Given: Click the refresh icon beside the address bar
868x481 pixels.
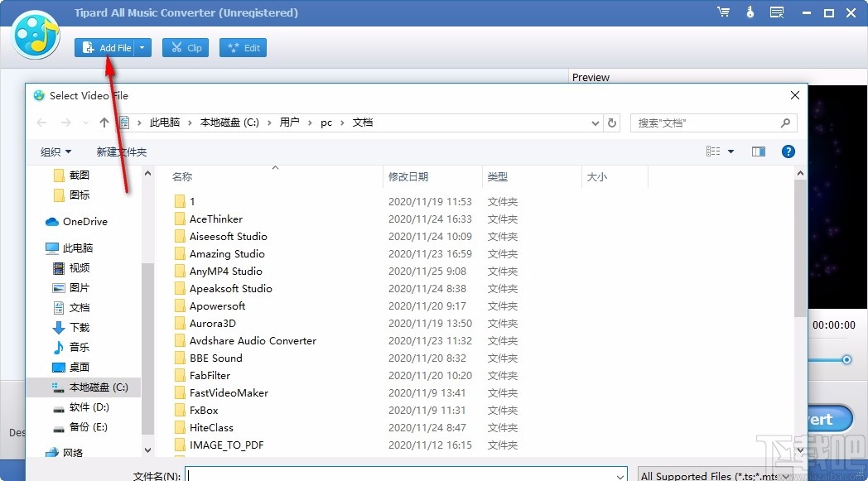Looking at the screenshot, I should (x=611, y=122).
